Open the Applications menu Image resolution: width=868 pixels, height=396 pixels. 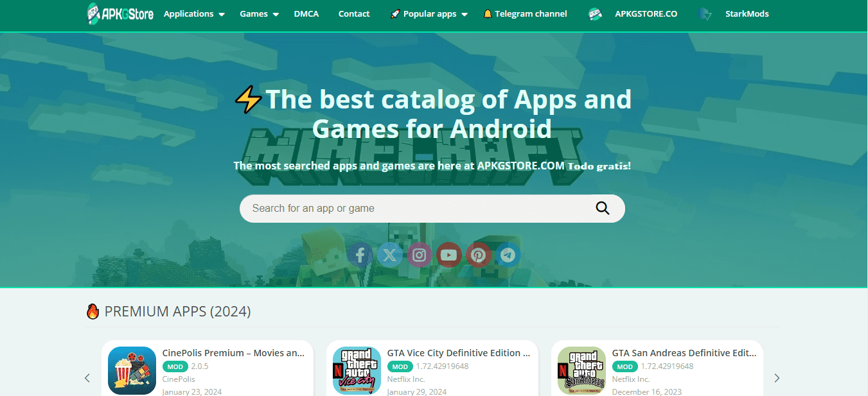[188, 13]
